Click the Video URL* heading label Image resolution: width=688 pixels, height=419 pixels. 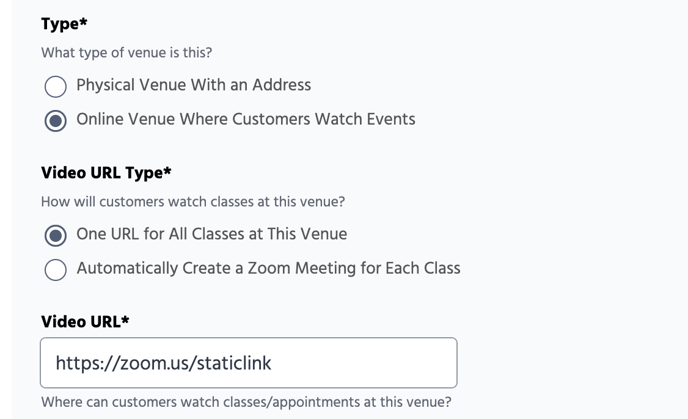click(x=85, y=322)
